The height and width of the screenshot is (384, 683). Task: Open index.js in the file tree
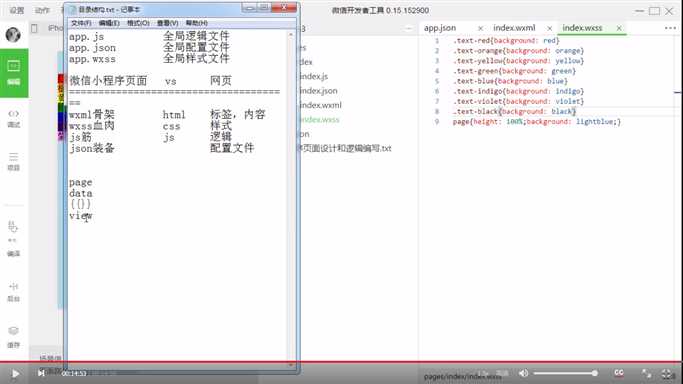[314, 77]
